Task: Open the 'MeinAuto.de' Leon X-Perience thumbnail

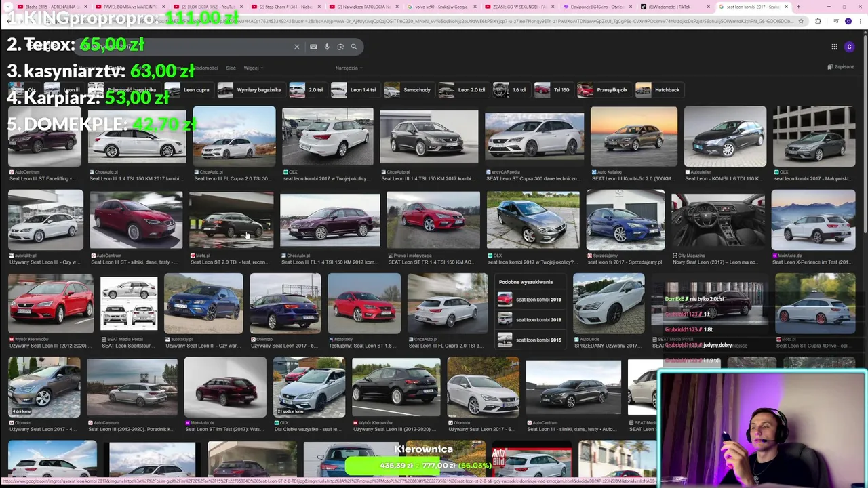Action: pos(813,220)
